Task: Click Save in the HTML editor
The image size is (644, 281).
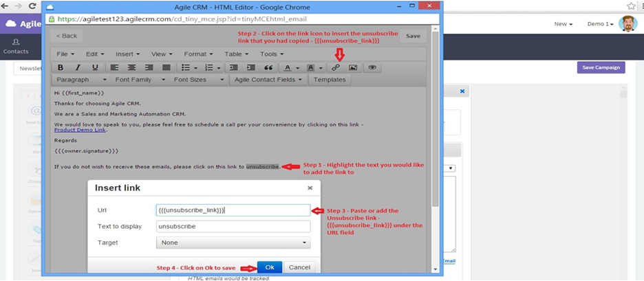Action: click(413, 36)
